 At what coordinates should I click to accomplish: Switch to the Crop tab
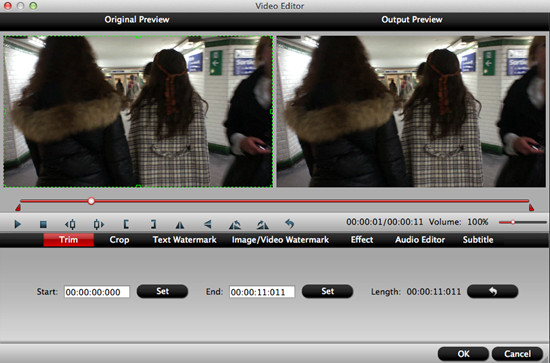(x=119, y=240)
